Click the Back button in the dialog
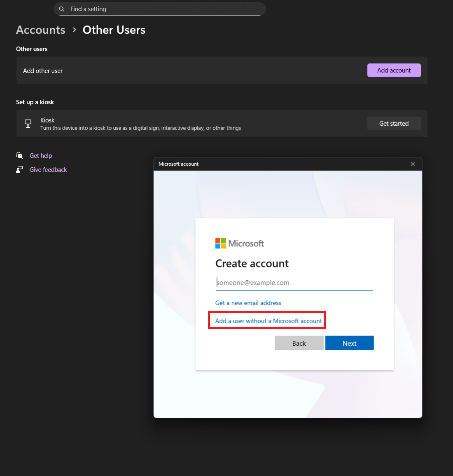 [299, 343]
